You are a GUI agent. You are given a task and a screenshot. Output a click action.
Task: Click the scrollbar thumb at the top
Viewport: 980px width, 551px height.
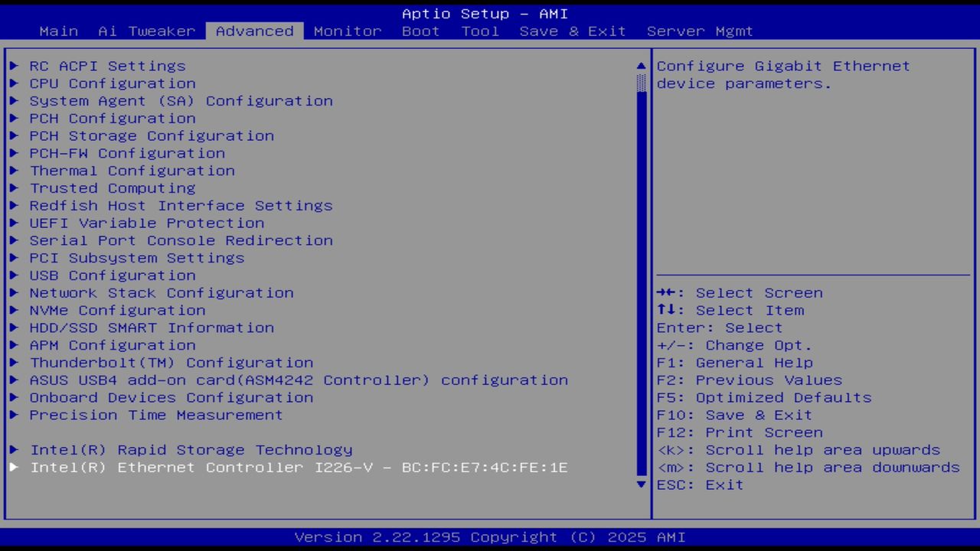pos(640,84)
